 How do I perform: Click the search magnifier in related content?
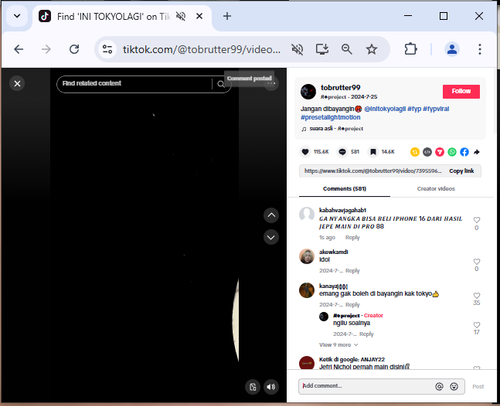coord(221,84)
